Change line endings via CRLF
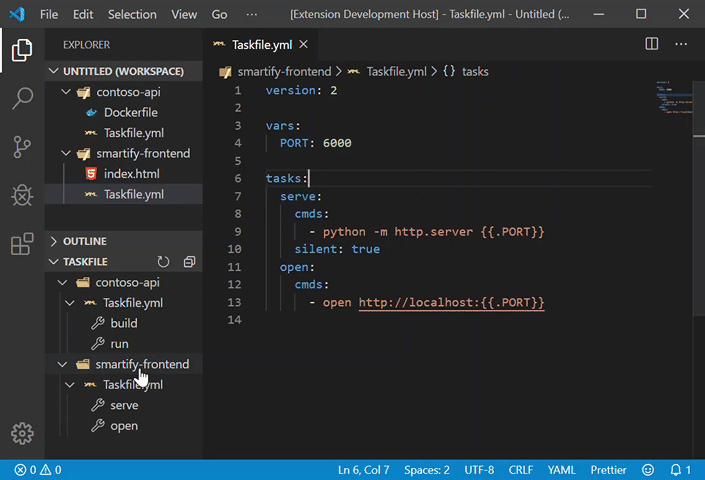The height and width of the screenshot is (480, 705). click(x=520, y=470)
